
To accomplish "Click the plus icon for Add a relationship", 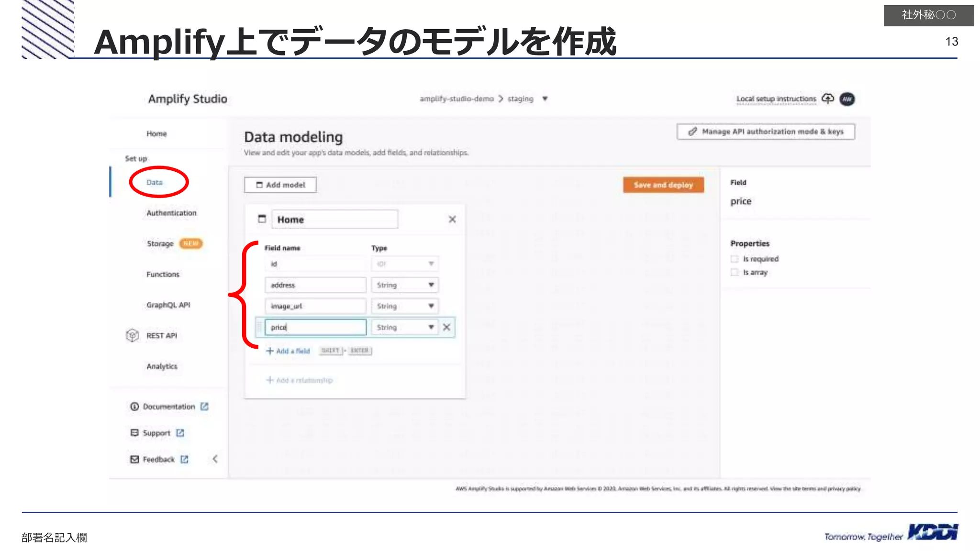I will tap(270, 380).
